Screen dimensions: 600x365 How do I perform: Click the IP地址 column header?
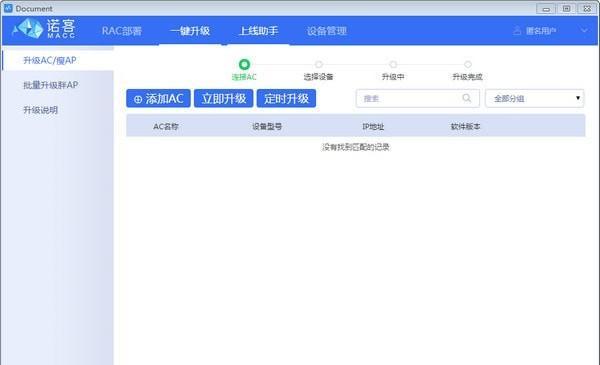pyautogui.click(x=373, y=127)
